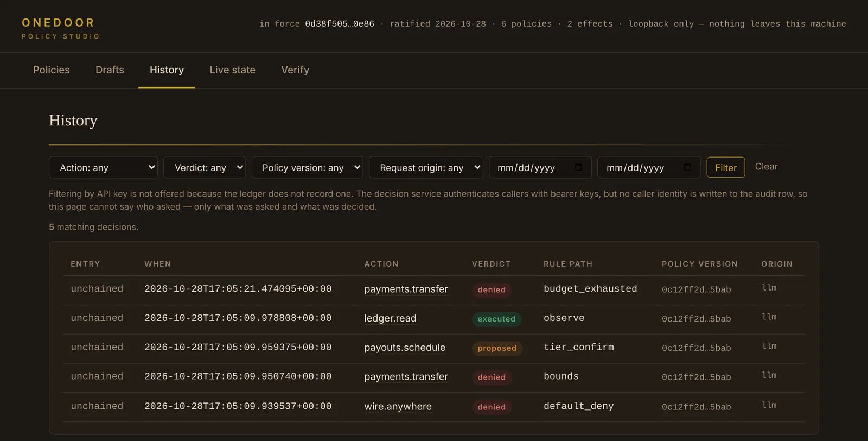
Task: Click the Verdict column header
Action: coord(492,264)
